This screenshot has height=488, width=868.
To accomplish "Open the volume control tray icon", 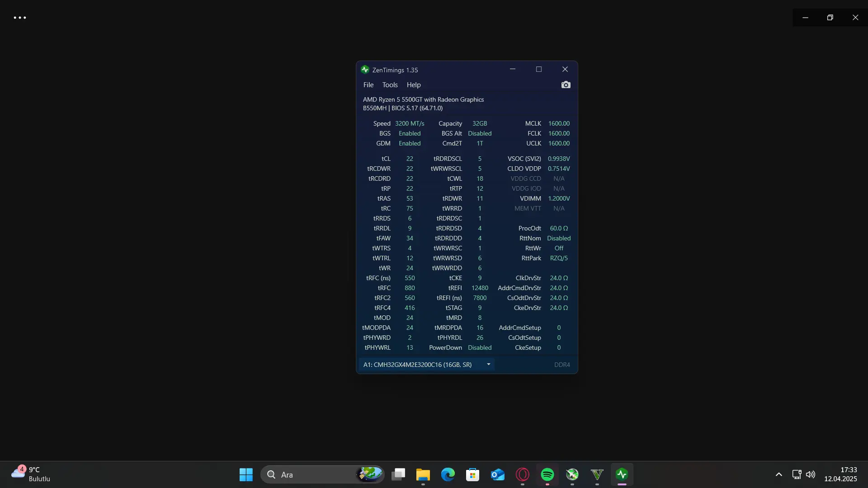I will click(x=811, y=474).
